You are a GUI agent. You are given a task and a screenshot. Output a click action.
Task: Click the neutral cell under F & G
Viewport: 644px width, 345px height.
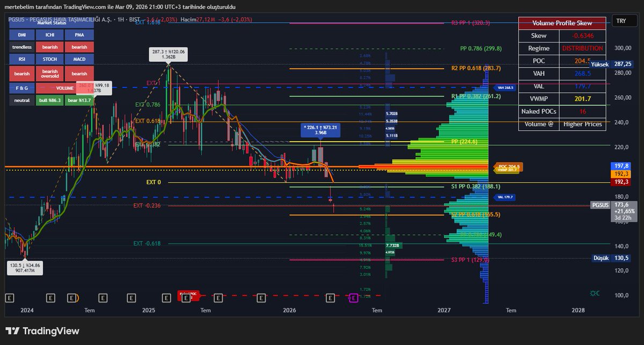click(x=22, y=100)
